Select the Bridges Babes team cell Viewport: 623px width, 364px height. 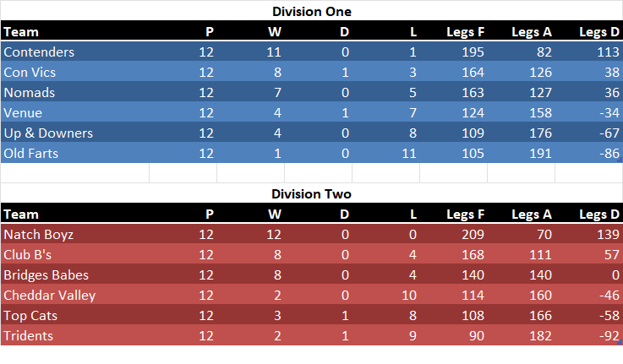[46, 275]
